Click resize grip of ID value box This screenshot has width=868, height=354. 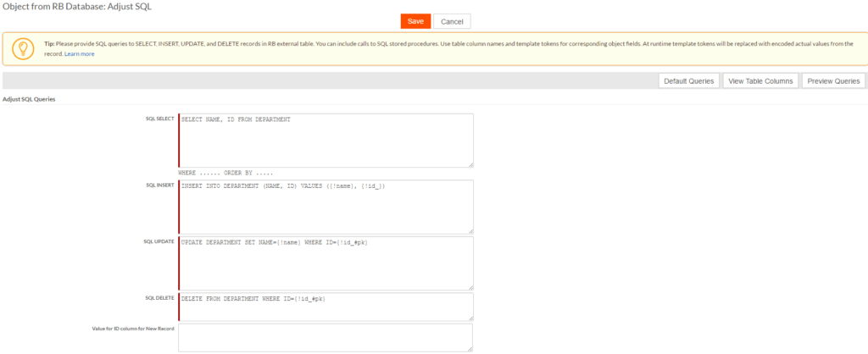tap(470, 348)
